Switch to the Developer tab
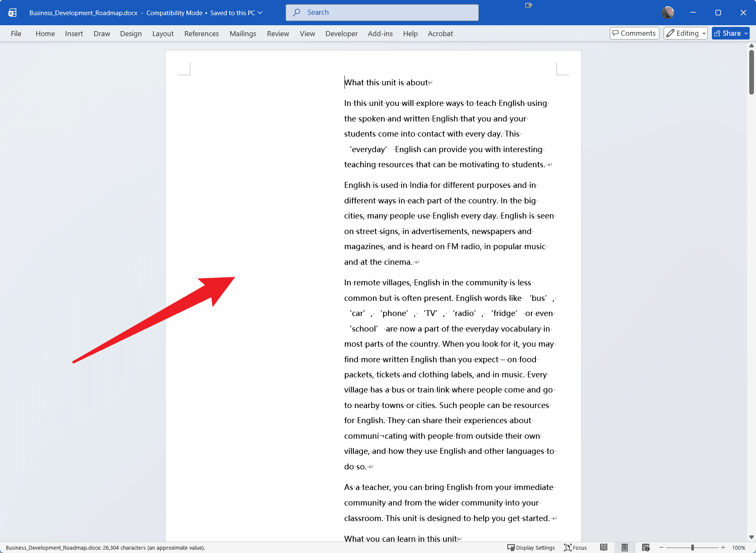 (341, 34)
